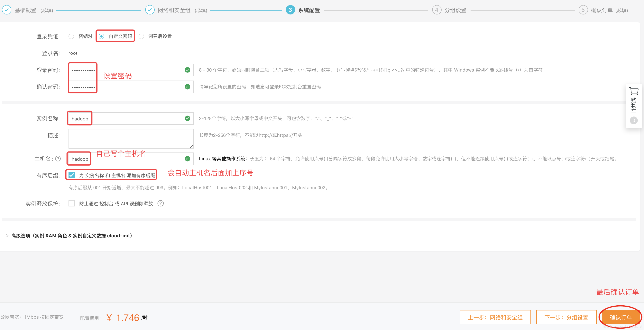Click green validation check in 确认密码 field

(x=188, y=87)
